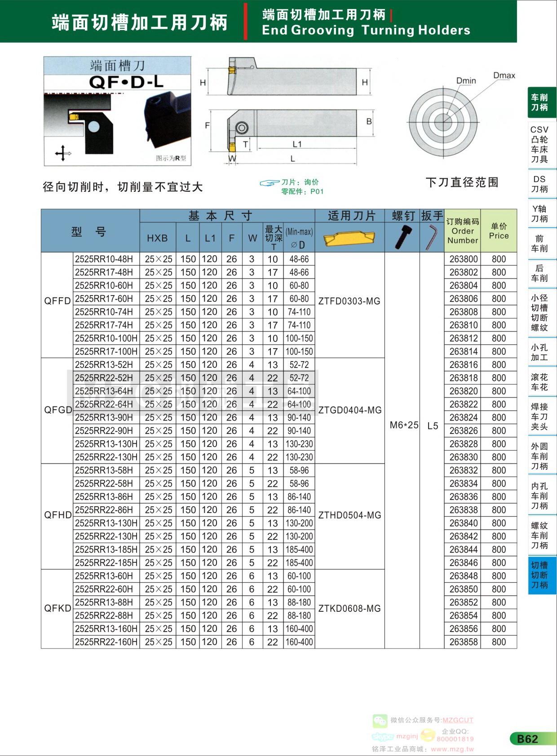Click the four-way arrow cross symbol in product photo
Image resolution: width=557 pixels, height=756 pixels.
(x=63, y=153)
